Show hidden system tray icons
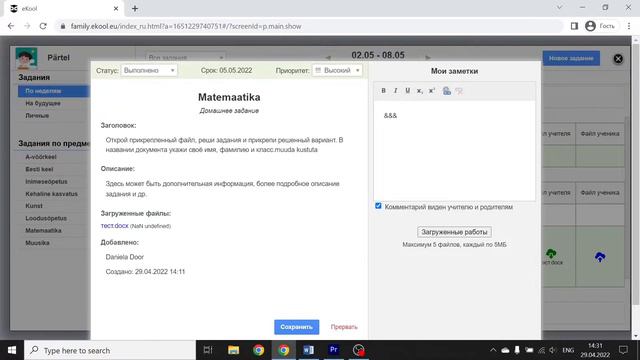 pyautogui.click(x=493, y=350)
